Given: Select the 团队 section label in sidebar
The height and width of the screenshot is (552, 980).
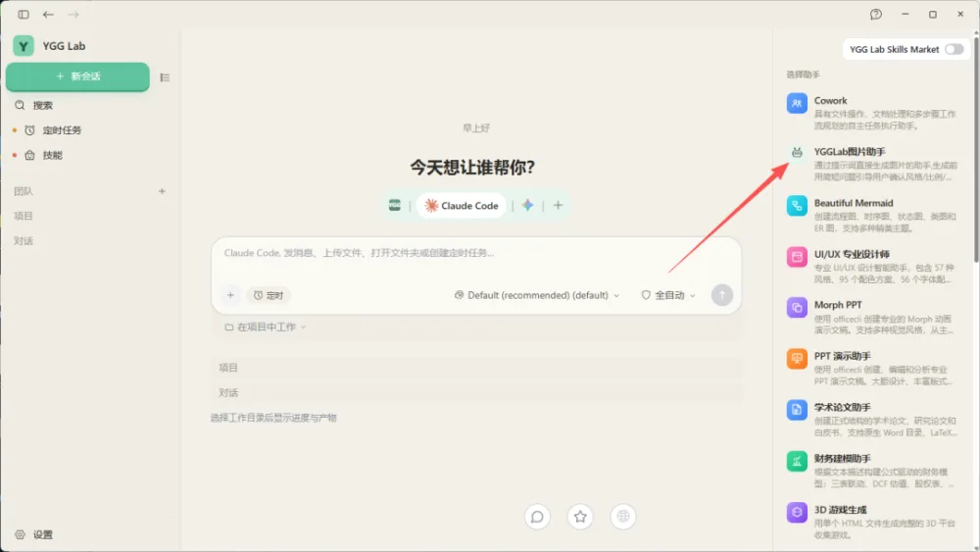Looking at the screenshot, I should 24,191.
